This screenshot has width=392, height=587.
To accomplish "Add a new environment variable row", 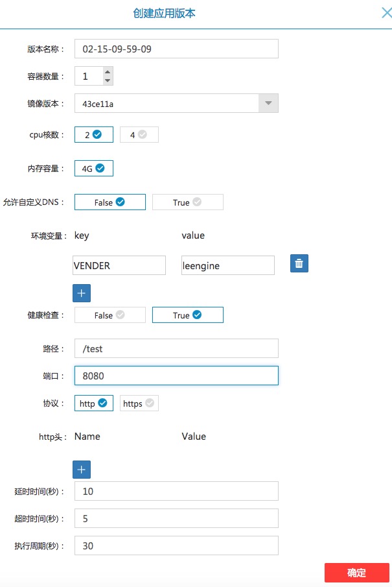I will [x=81, y=293].
